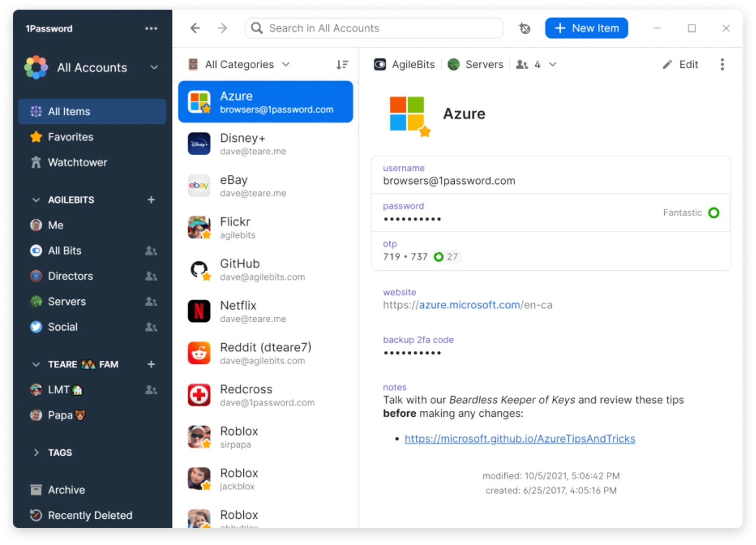This screenshot has width=756, height=545.
Task: Click the OTP countdown indicator
Action: point(439,257)
